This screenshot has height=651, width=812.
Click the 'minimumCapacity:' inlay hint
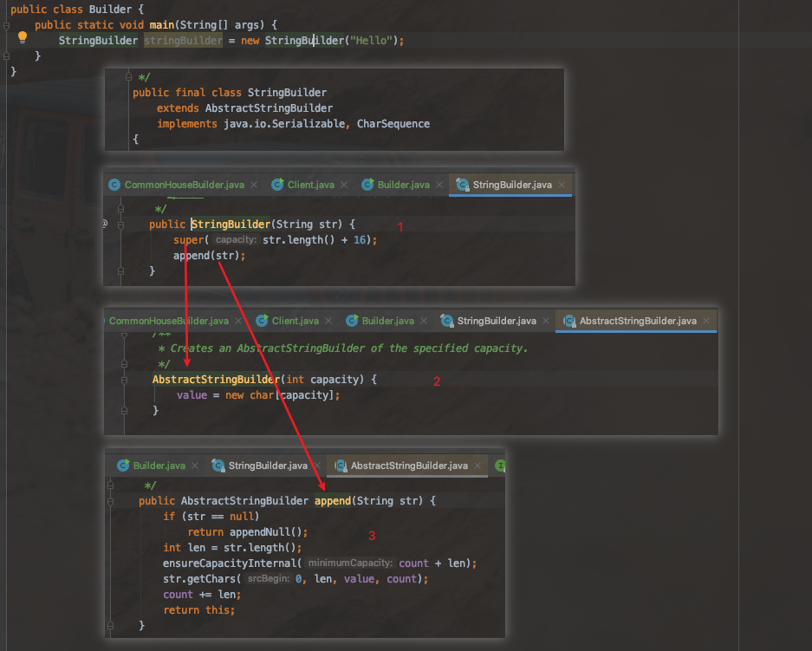pos(350,563)
